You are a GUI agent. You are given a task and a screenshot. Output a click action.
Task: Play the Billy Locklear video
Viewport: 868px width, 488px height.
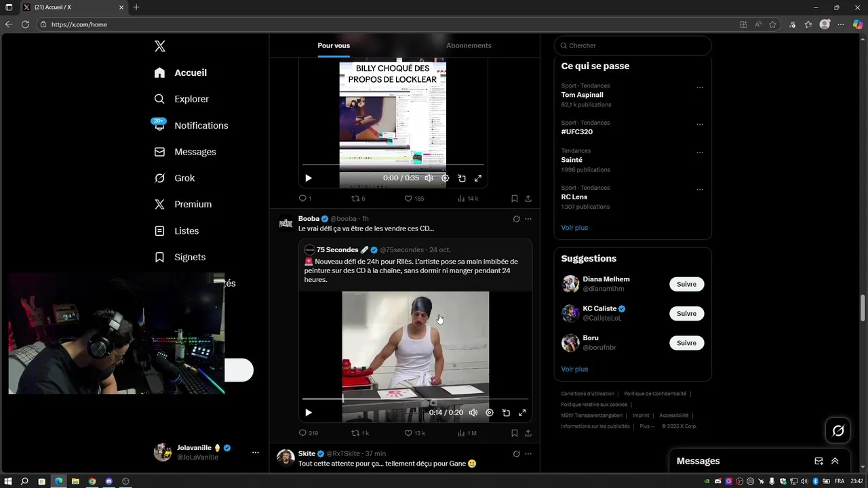tap(308, 178)
